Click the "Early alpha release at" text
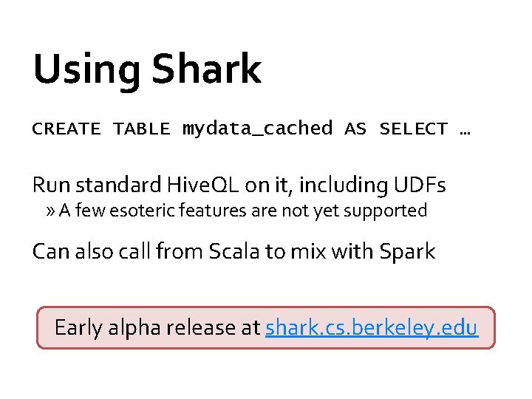The image size is (532, 399). (157, 327)
